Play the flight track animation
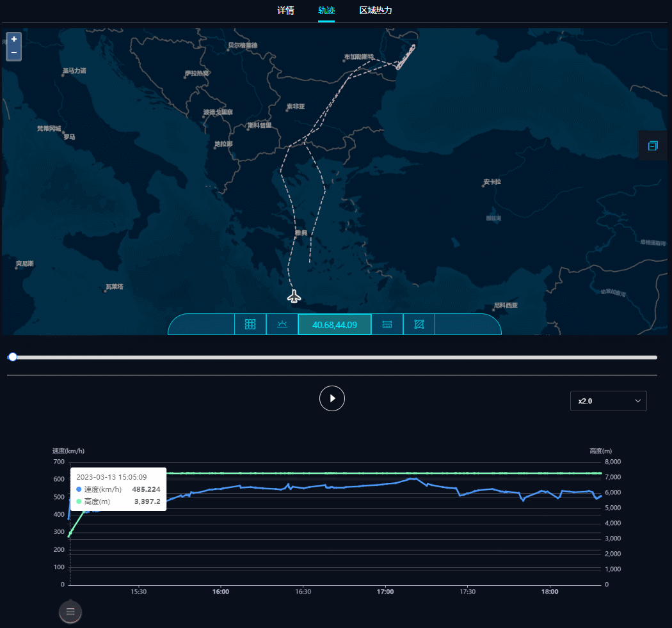 (332, 398)
